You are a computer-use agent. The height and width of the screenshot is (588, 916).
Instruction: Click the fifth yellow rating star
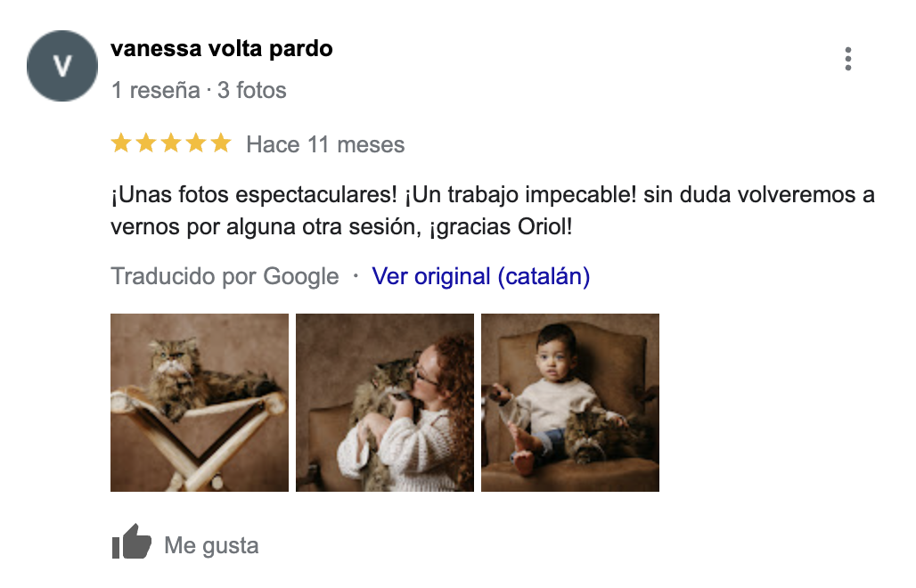coord(220,143)
